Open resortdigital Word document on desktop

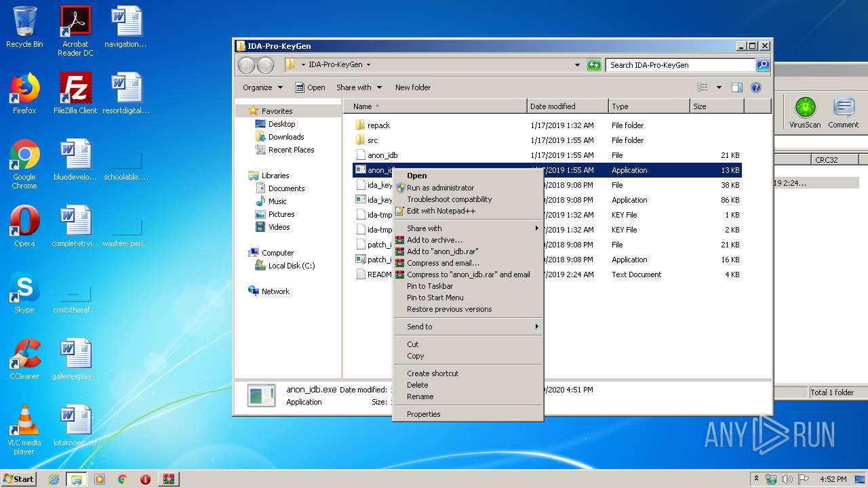125,94
